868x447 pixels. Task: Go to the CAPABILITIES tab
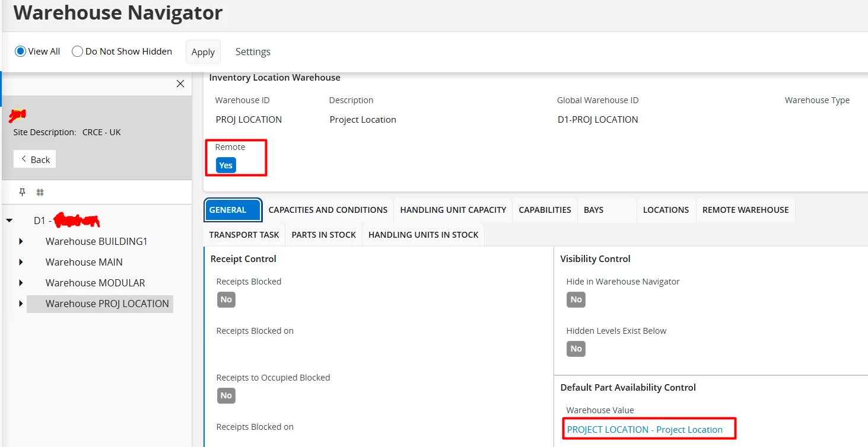[545, 210]
